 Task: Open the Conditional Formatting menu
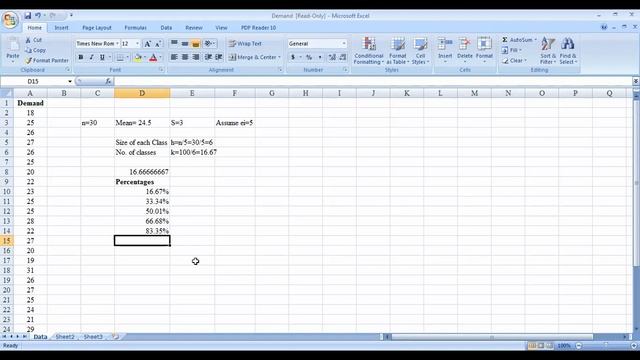pos(369,51)
